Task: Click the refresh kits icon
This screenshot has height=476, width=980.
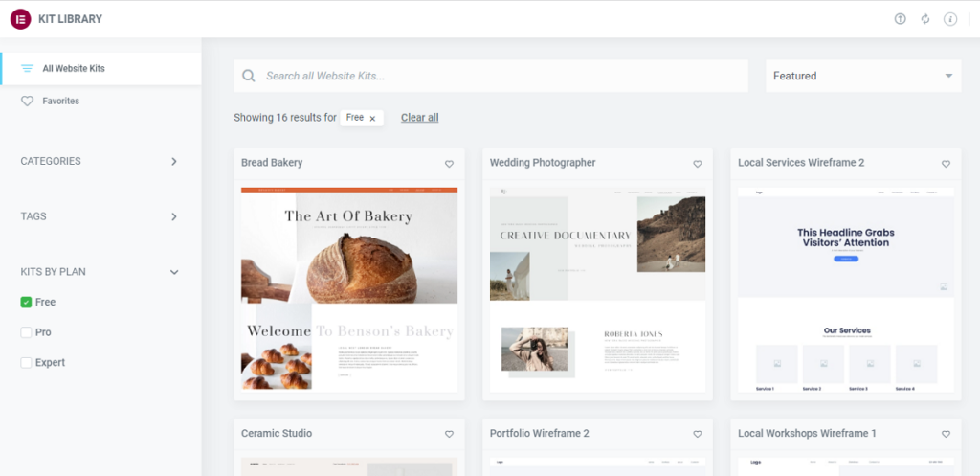Action: (x=925, y=19)
